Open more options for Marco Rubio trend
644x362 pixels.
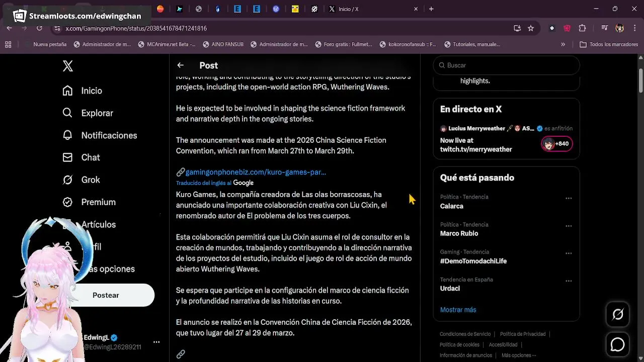tap(569, 226)
